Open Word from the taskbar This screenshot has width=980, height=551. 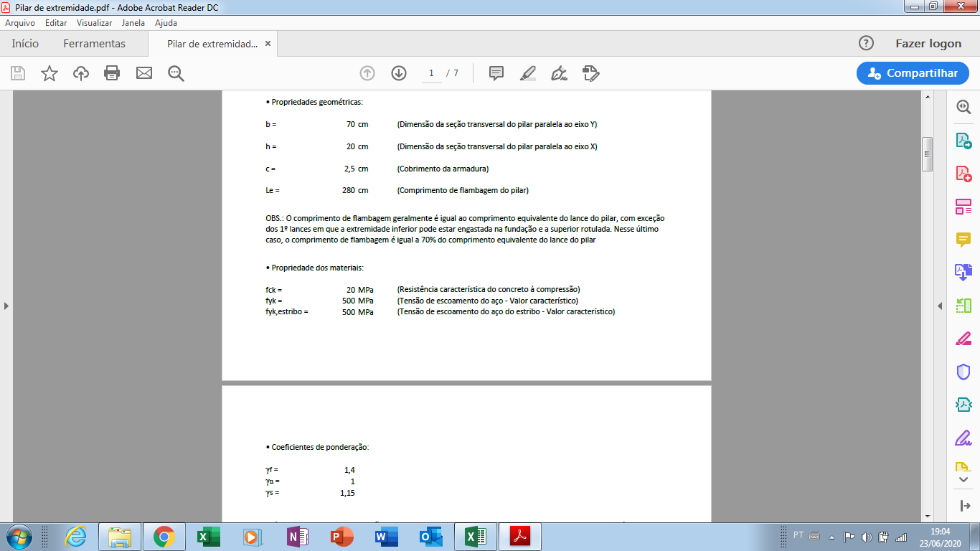(386, 537)
